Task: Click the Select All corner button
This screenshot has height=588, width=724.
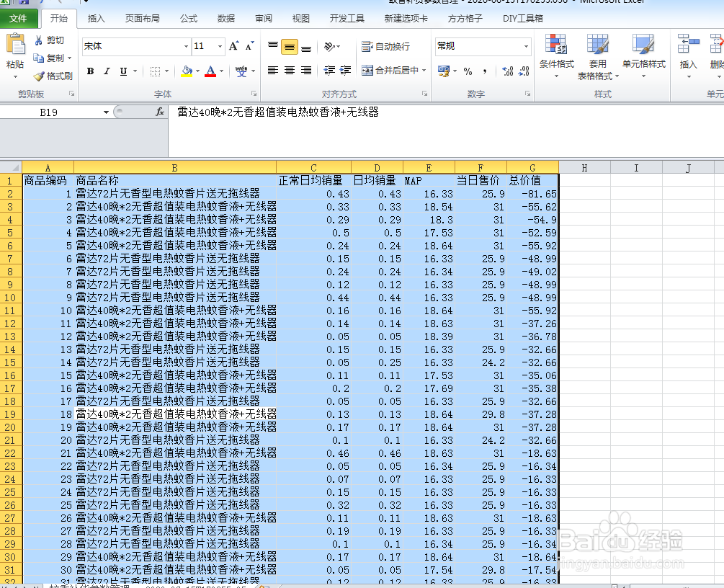Action: tap(11, 167)
